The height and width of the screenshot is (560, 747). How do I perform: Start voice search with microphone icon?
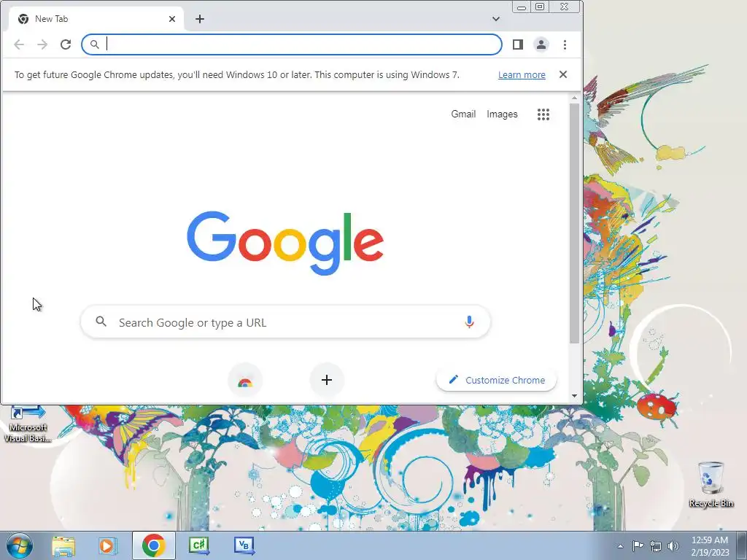[x=469, y=322]
